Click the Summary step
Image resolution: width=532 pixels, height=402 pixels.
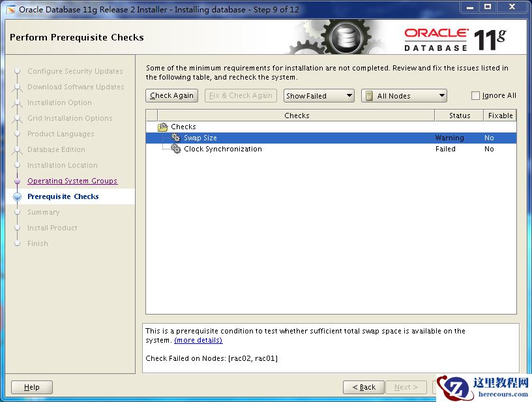point(44,212)
